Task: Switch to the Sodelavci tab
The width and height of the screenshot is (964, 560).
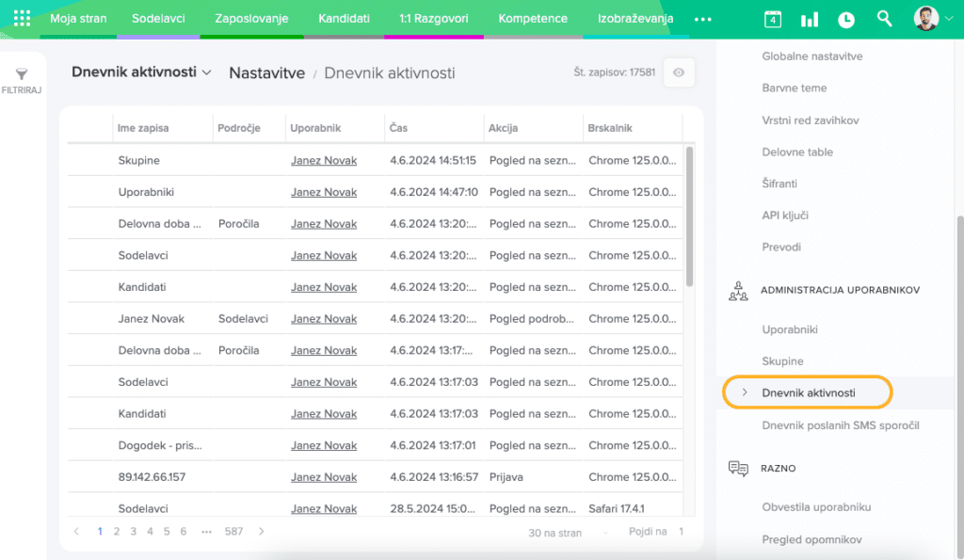Action: [x=158, y=19]
